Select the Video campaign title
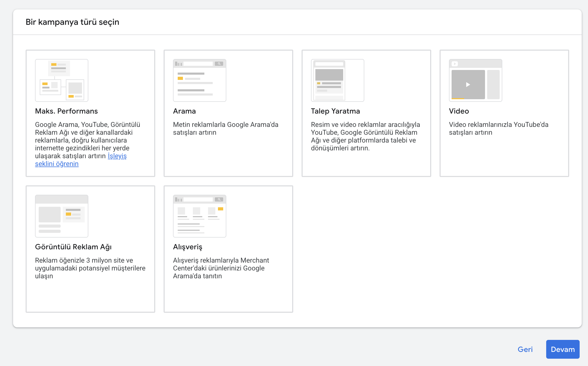Image resolution: width=588 pixels, height=366 pixels. [x=459, y=111]
